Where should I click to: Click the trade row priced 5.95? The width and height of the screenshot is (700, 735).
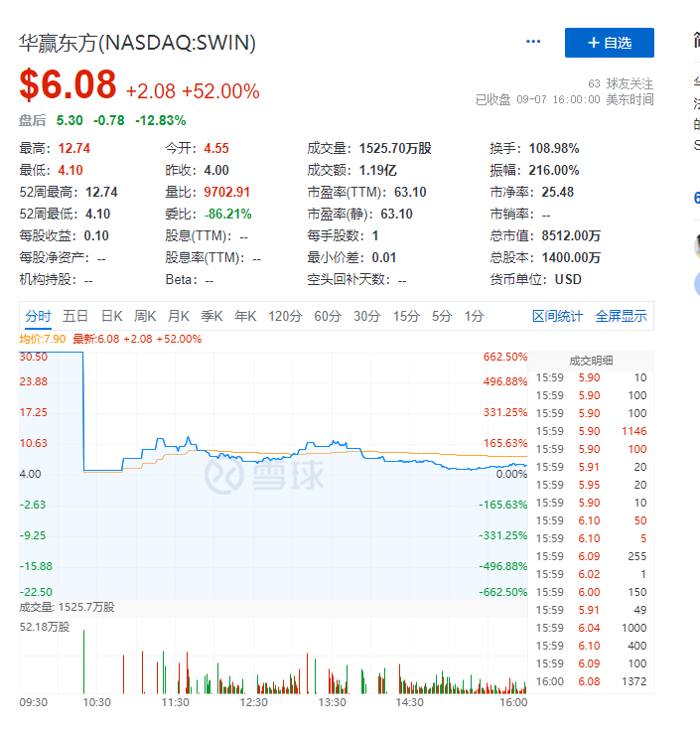591,485
